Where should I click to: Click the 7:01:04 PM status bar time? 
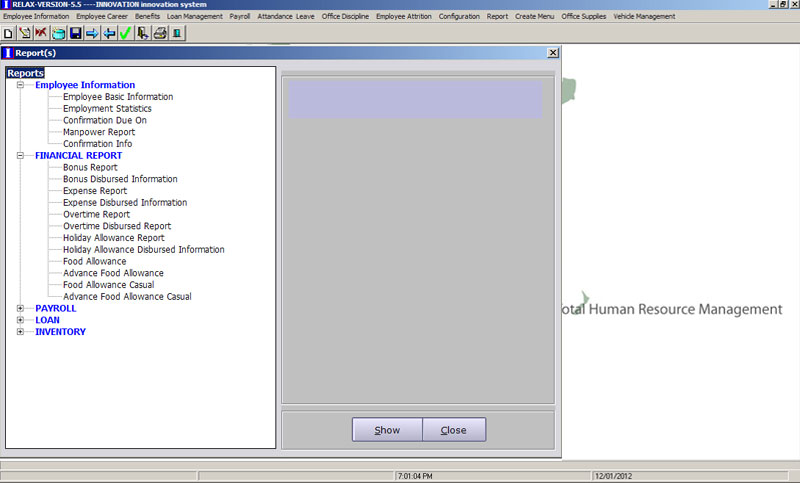tap(415, 476)
